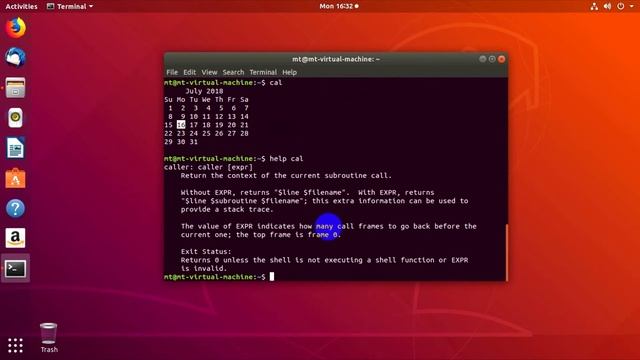
Task: Show Applications grid button
Action: pyautogui.click(x=16, y=345)
